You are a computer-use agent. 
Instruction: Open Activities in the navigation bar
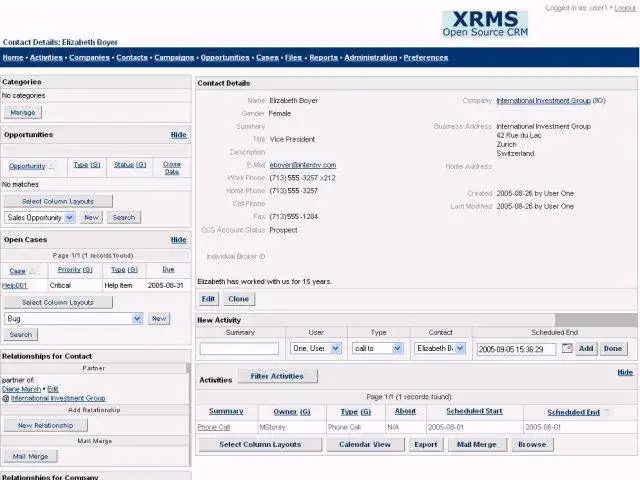[x=46, y=58]
